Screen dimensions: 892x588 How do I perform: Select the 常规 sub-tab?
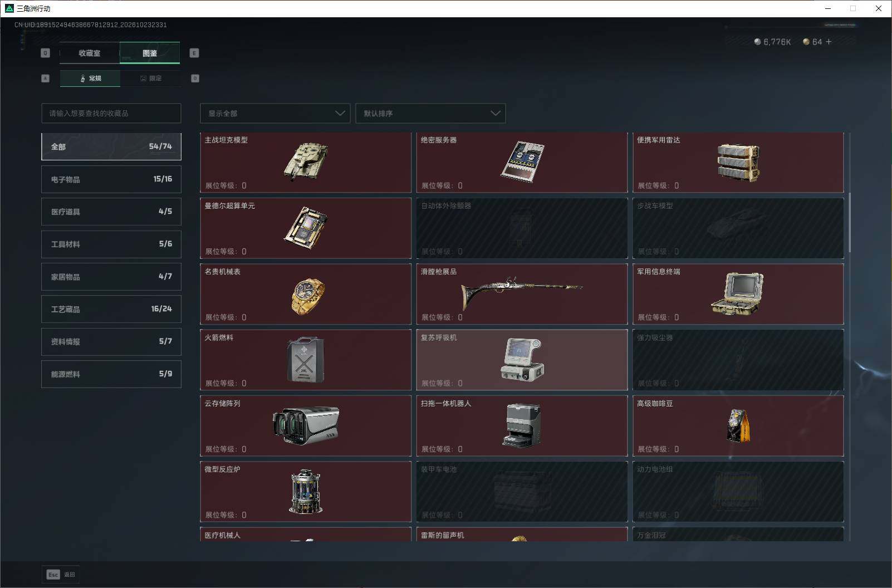[90, 79]
